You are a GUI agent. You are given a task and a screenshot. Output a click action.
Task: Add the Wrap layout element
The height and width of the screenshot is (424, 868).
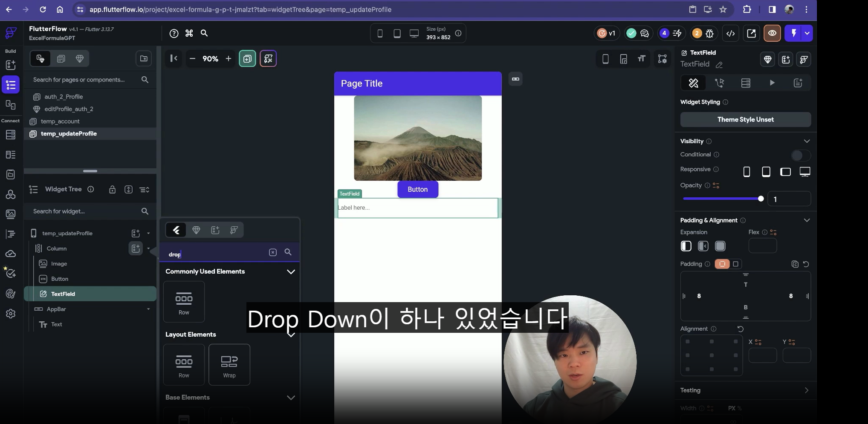pos(229,365)
